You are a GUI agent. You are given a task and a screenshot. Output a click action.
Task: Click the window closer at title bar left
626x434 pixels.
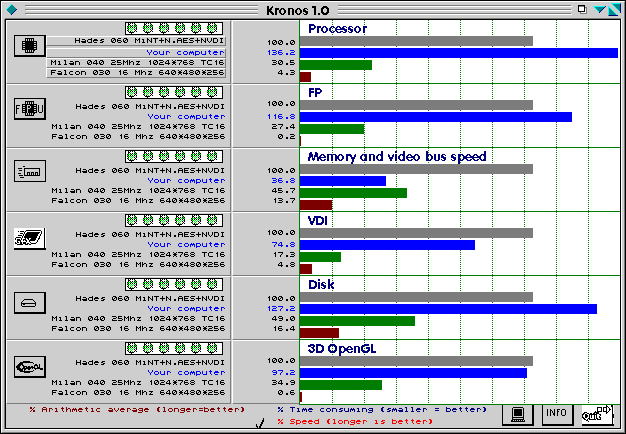(9, 8)
